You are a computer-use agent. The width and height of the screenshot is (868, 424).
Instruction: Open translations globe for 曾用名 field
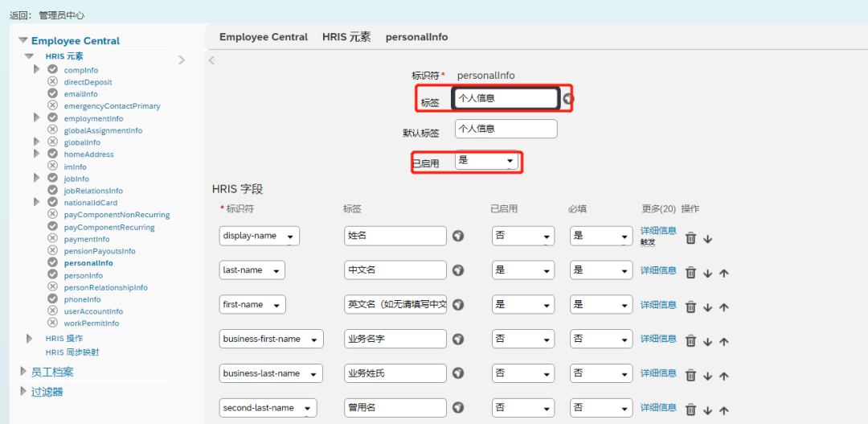pyautogui.click(x=458, y=408)
